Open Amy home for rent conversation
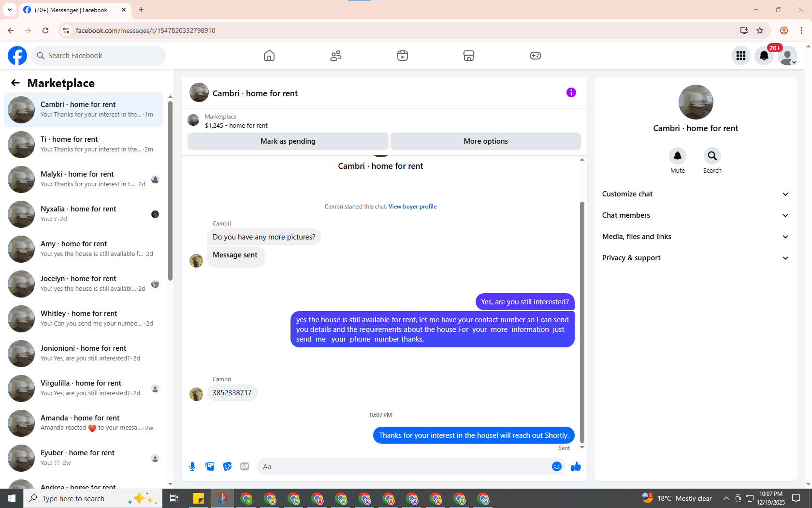The width and height of the screenshot is (812, 508). (84, 249)
